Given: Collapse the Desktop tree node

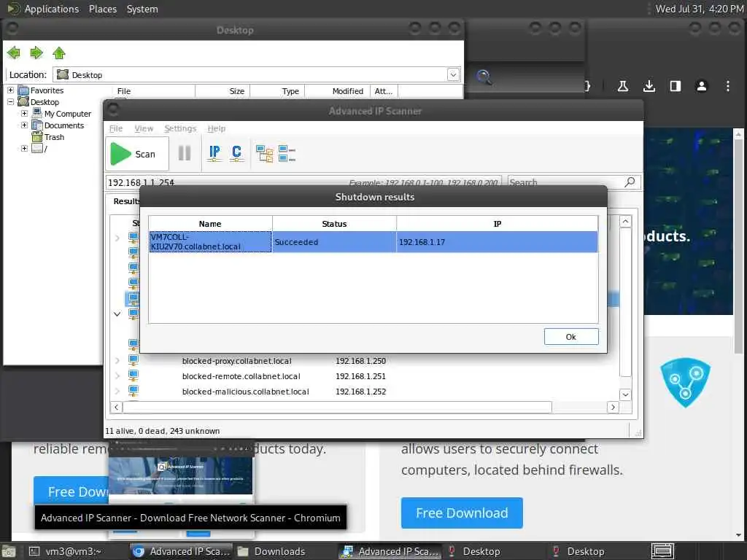Looking at the screenshot, I should (10, 102).
